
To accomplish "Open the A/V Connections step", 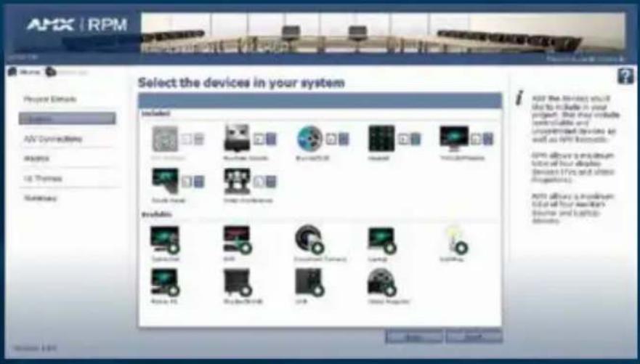I will (52, 139).
